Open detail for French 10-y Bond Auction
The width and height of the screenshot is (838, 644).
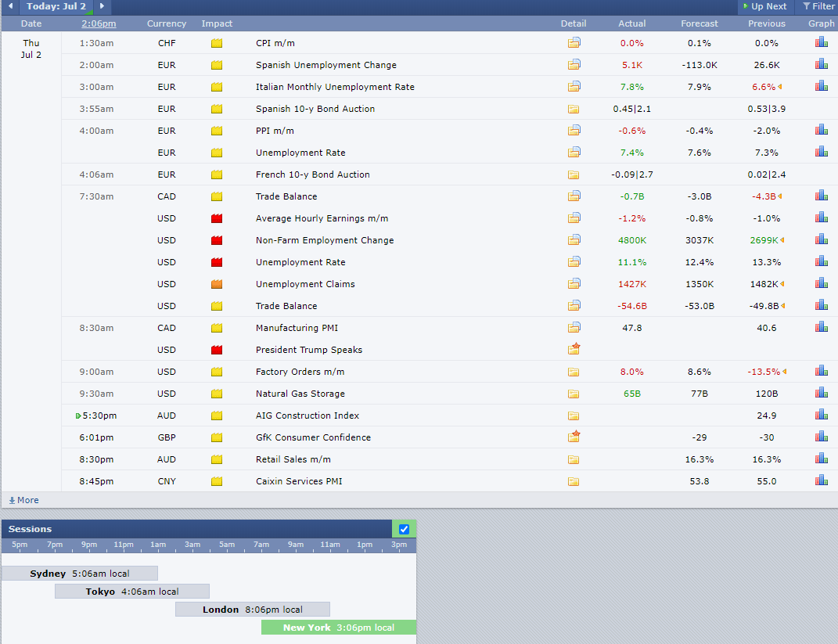(x=574, y=174)
